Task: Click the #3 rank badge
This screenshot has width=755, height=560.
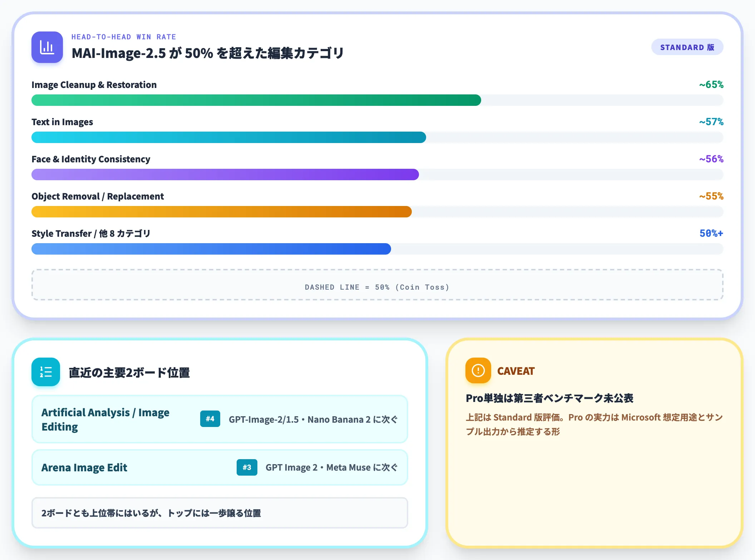Action: pos(247,467)
